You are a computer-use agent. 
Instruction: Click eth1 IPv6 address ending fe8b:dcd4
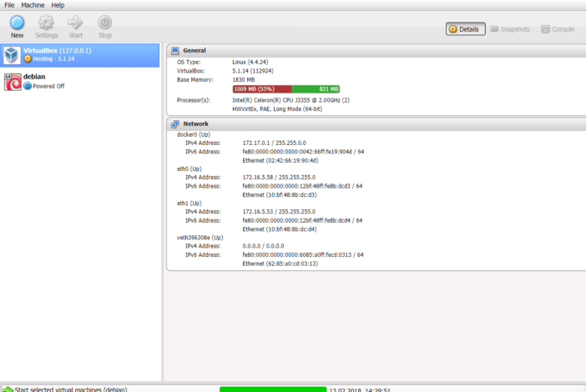(x=302, y=221)
